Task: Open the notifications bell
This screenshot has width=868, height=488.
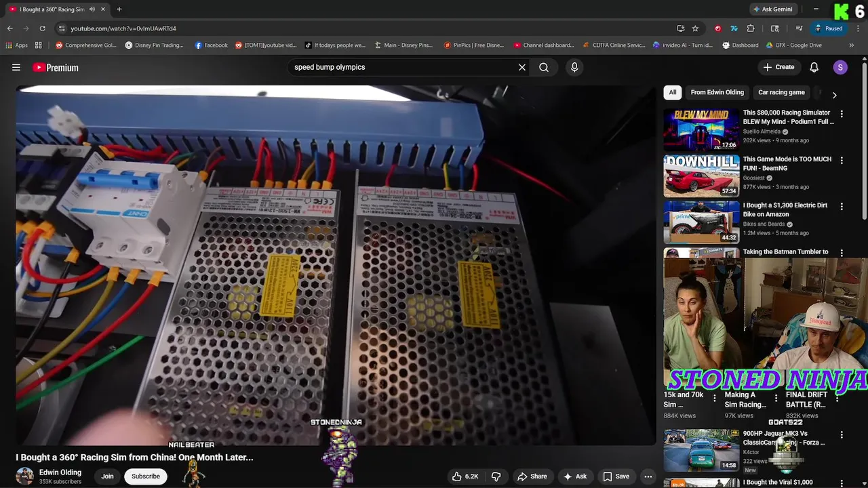Action: (814, 67)
